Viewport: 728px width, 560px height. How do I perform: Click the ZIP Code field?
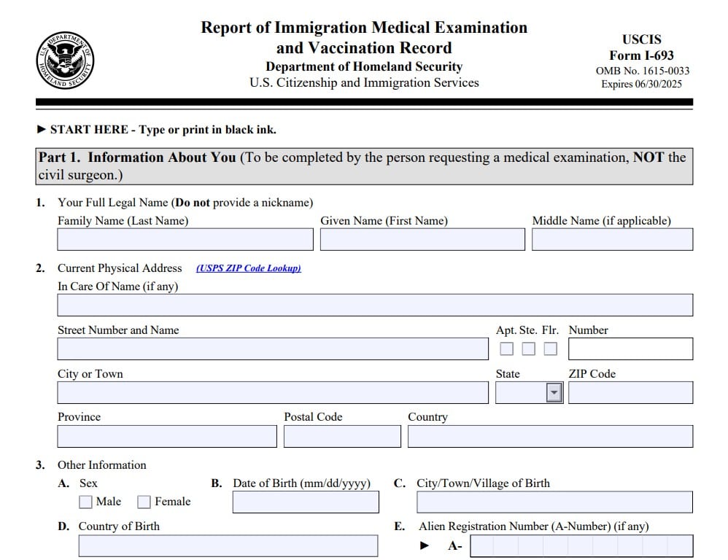(630, 392)
